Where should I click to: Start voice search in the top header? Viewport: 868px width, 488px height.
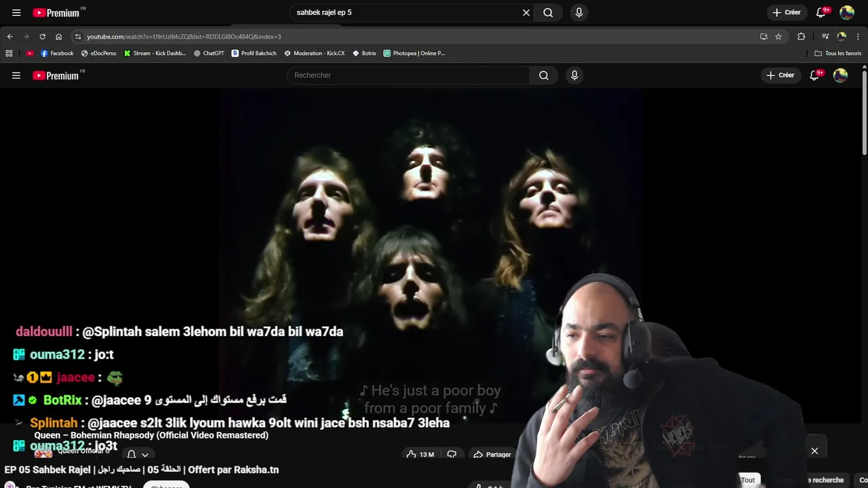(578, 12)
